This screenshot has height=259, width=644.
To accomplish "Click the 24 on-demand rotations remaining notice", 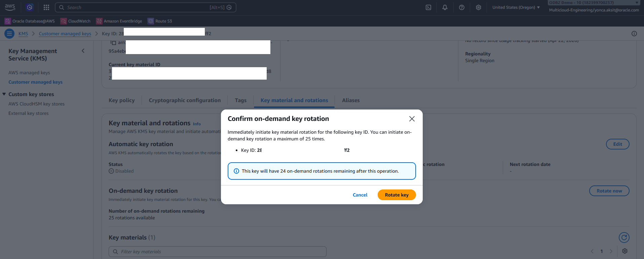I will click(322, 171).
